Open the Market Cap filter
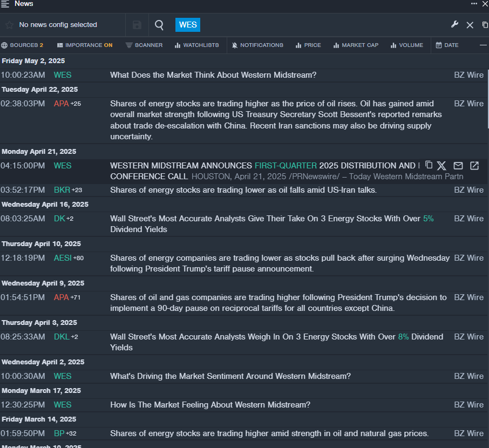This screenshot has width=489, height=448. pos(356,45)
